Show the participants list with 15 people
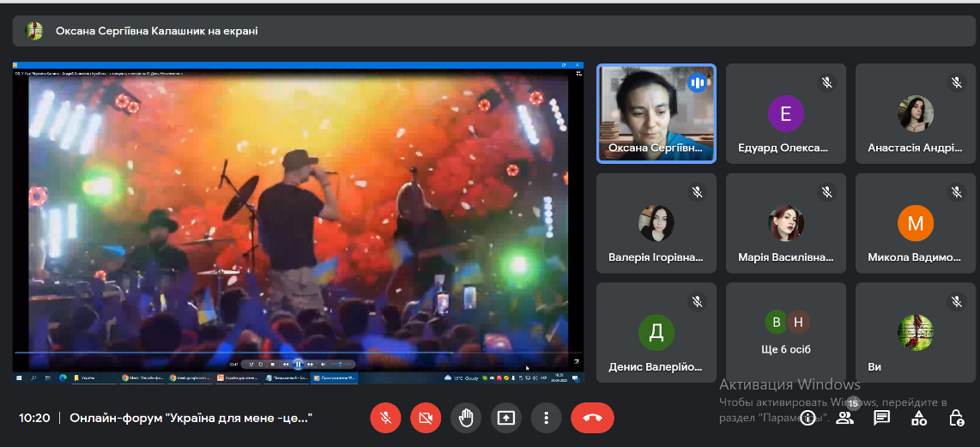The width and height of the screenshot is (980, 447). 844,418
